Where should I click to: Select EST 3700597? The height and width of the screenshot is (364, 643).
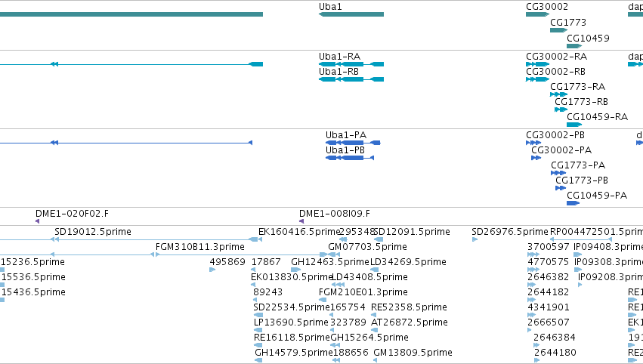549,247
